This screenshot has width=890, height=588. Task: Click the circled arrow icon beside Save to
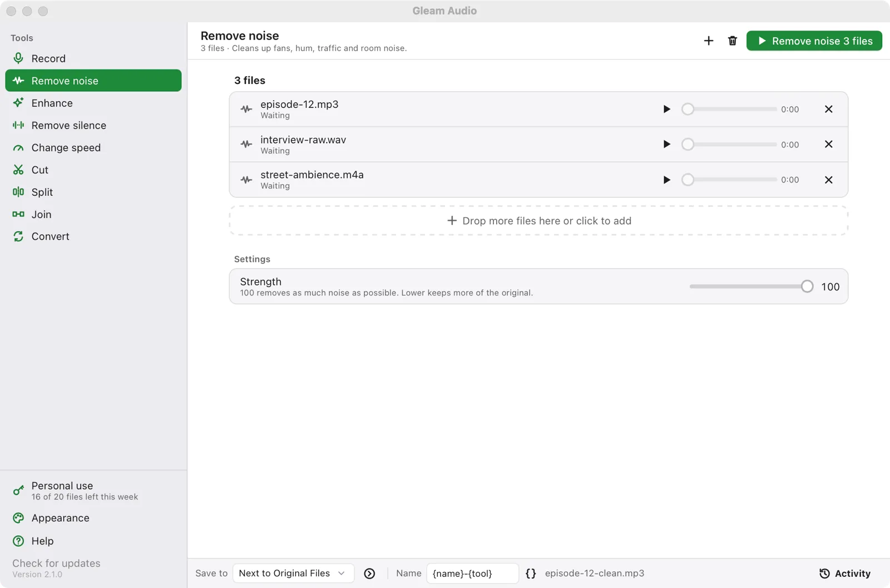(x=369, y=574)
